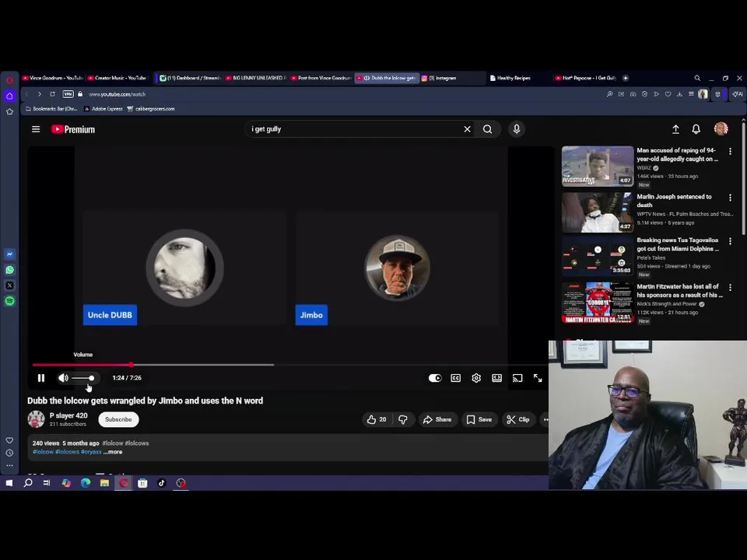The width and height of the screenshot is (747, 560).
Task: Open the Create upload icon
Action: (x=675, y=129)
